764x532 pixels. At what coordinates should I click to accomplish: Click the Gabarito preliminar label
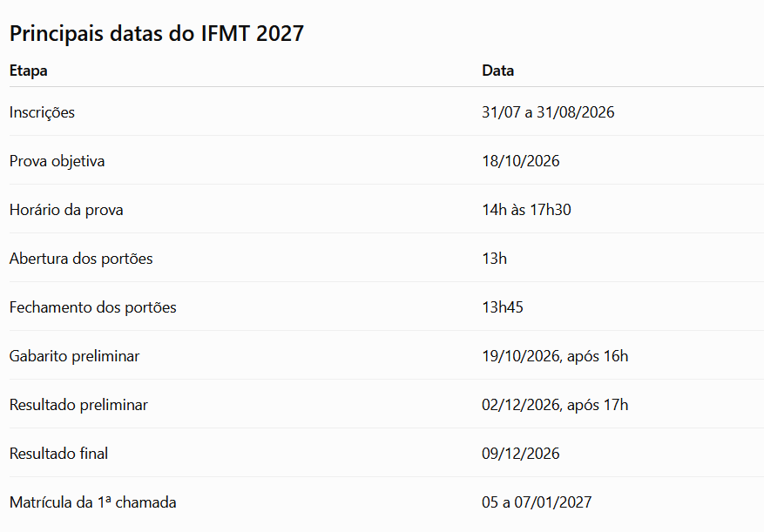(74, 356)
